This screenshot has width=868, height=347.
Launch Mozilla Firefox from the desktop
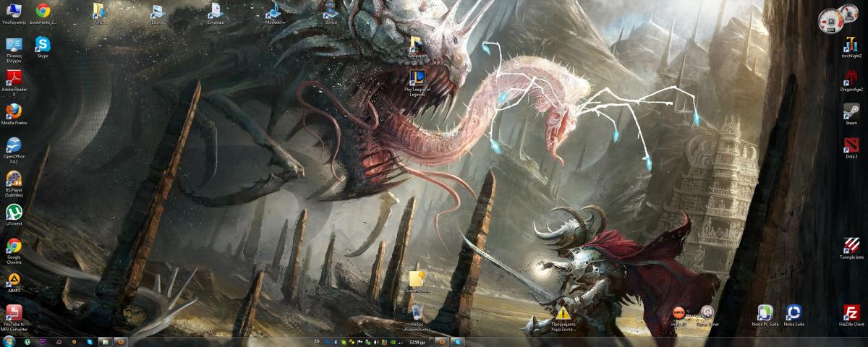[x=14, y=114]
